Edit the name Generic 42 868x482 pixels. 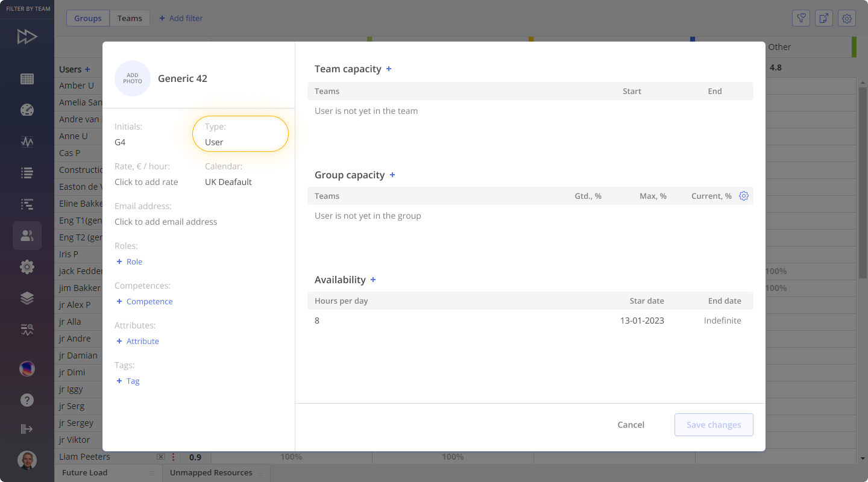click(183, 78)
